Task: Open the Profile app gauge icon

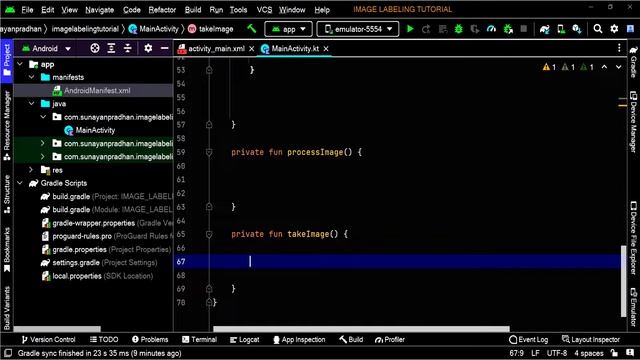Action: click(x=491, y=29)
